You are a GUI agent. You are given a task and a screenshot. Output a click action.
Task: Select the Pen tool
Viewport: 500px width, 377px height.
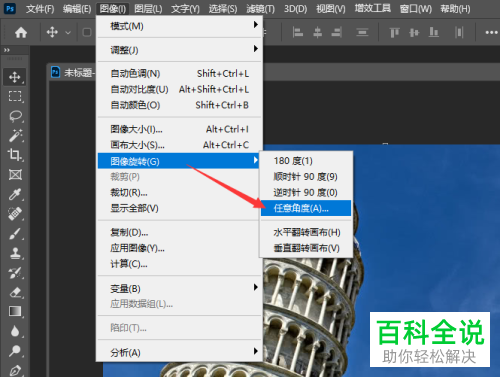(15, 370)
